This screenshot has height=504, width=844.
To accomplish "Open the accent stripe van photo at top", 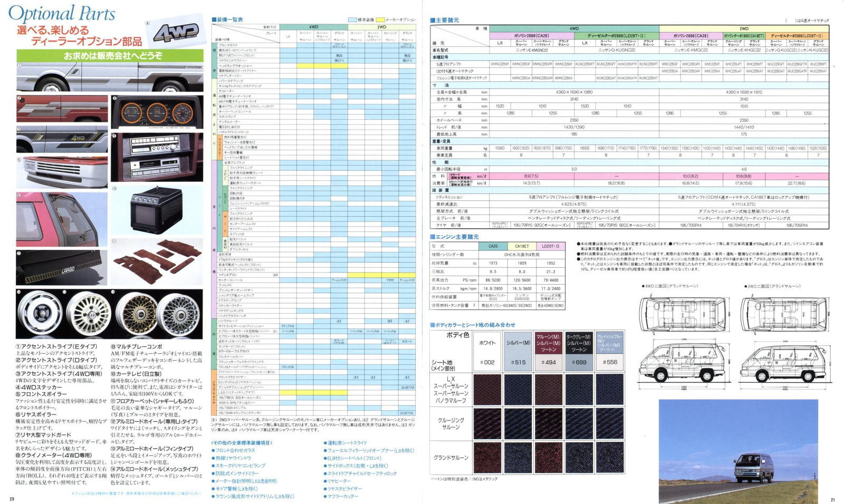I will click(x=110, y=77).
